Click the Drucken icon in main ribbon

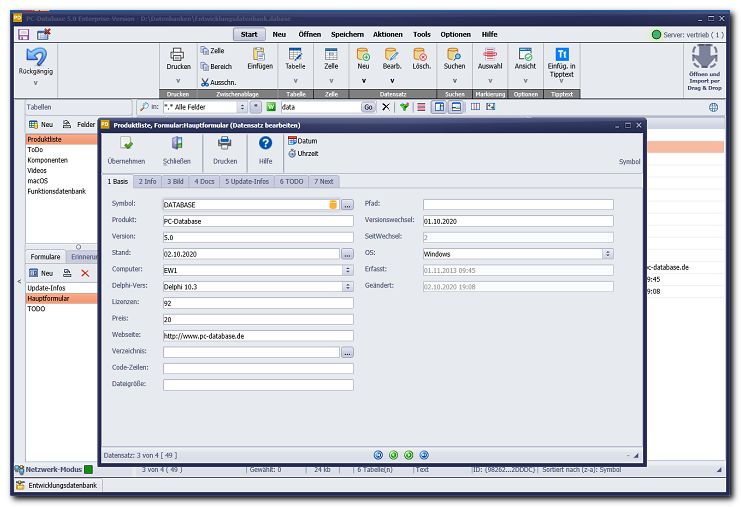point(178,54)
